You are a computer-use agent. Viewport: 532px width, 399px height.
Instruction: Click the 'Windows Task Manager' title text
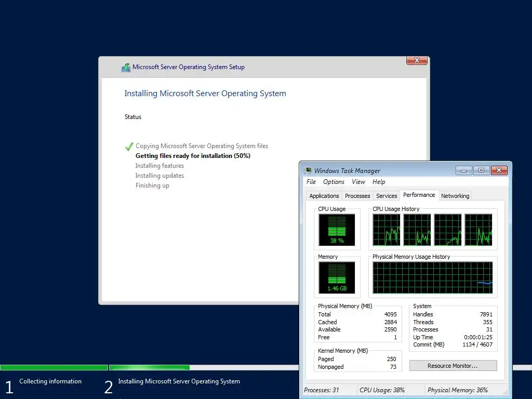[347, 170]
